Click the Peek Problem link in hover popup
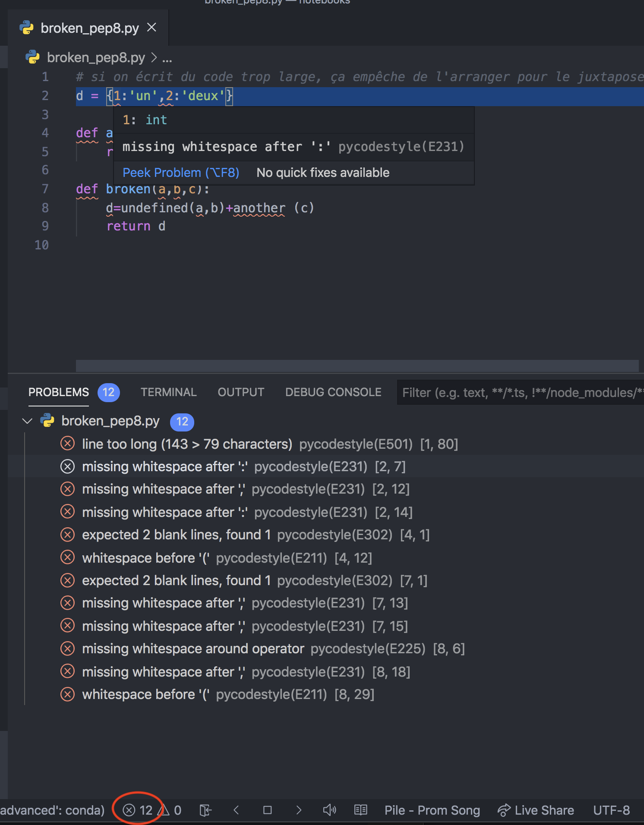This screenshot has height=825, width=644. pos(180,173)
